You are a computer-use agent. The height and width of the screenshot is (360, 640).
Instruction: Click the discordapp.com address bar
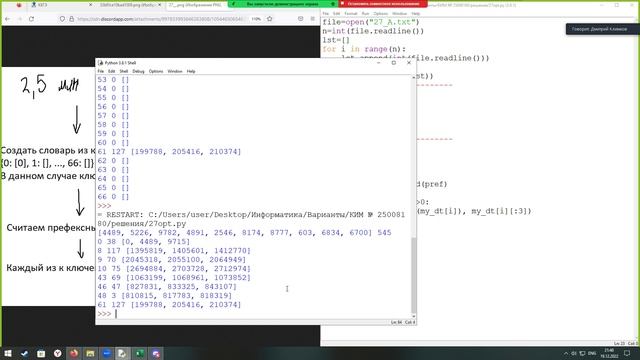(160, 19)
